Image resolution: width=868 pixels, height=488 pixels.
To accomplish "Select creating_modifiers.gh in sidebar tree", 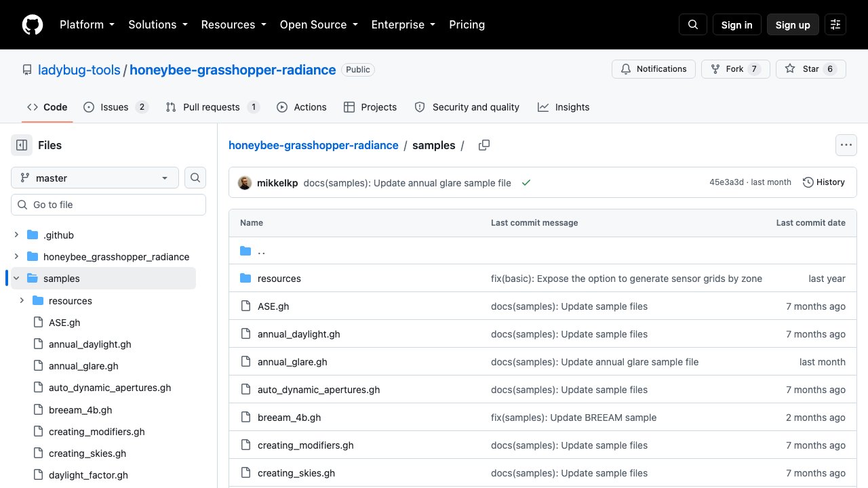I will pos(97,432).
